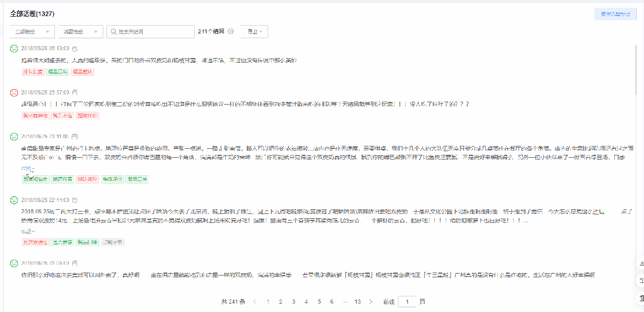Collapse the 22:11:00 comment with the grey 收起 link
Viewport: 644px width, 312px height.
click(x=27, y=231)
